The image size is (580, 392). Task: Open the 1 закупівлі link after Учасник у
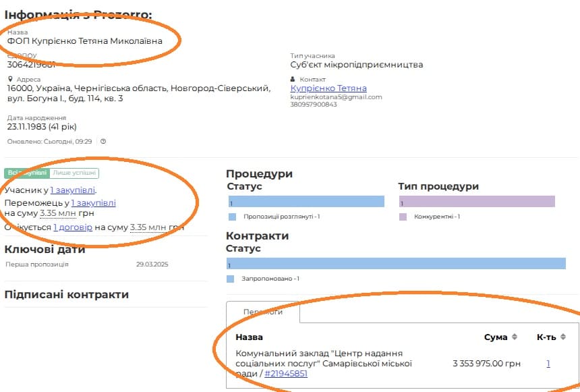[x=73, y=190]
